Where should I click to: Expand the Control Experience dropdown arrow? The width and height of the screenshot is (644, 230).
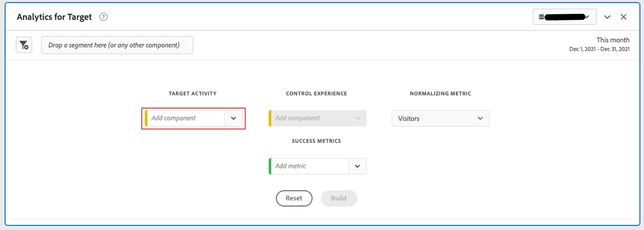357,118
